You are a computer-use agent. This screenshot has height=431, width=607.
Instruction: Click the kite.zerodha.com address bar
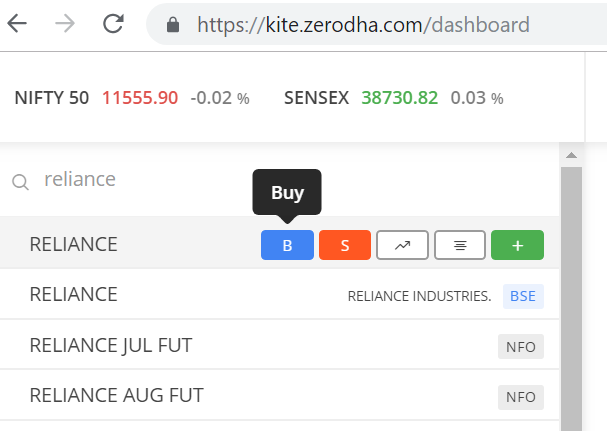pyautogui.click(x=376, y=24)
